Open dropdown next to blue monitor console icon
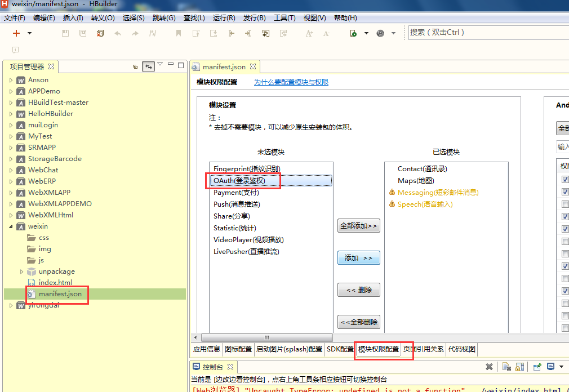This screenshot has width=569, height=392. tap(561, 367)
